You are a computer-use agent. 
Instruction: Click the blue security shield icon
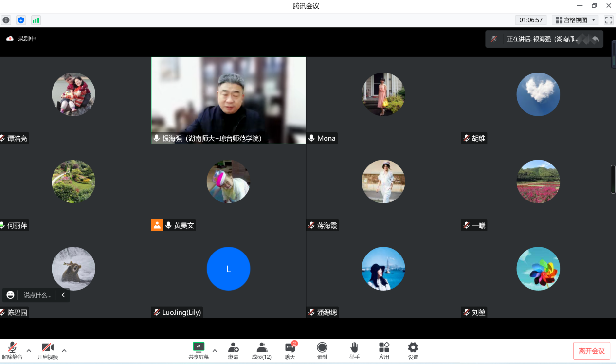coord(20,20)
